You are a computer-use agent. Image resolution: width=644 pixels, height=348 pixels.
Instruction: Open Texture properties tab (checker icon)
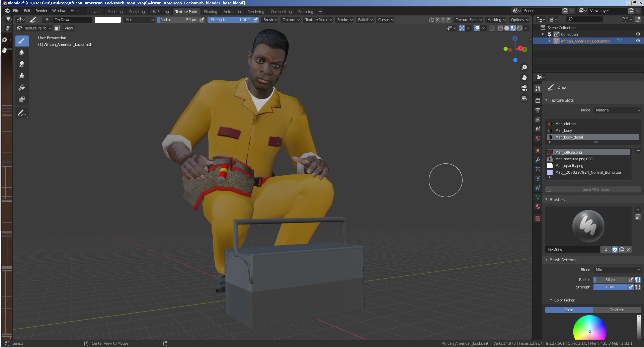coord(538,219)
